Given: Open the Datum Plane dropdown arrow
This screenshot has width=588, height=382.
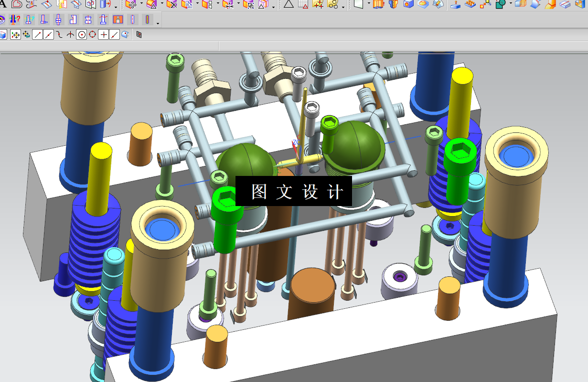Looking at the screenshot, I should click(x=369, y=3).
